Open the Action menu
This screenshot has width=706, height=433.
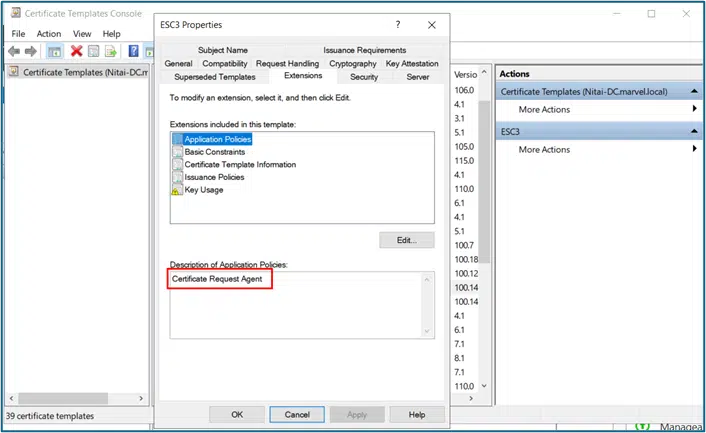point(48,33)
